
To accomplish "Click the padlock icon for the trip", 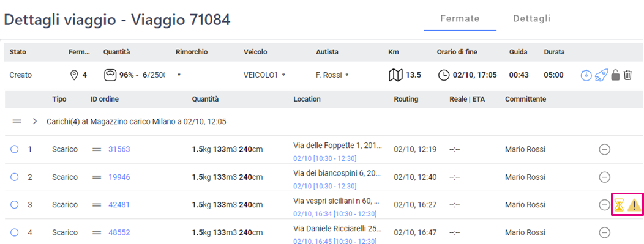I will coord(615,75).
